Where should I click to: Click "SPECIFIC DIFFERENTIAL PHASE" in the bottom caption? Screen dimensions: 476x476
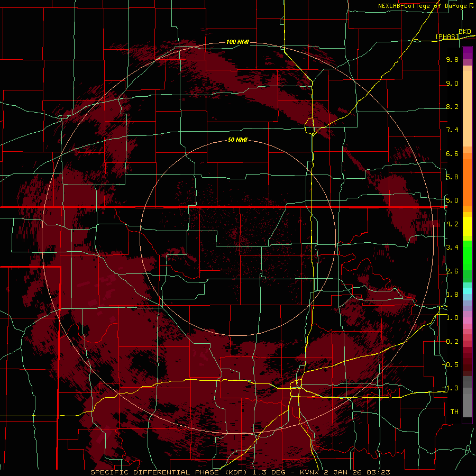pos(154,472)
